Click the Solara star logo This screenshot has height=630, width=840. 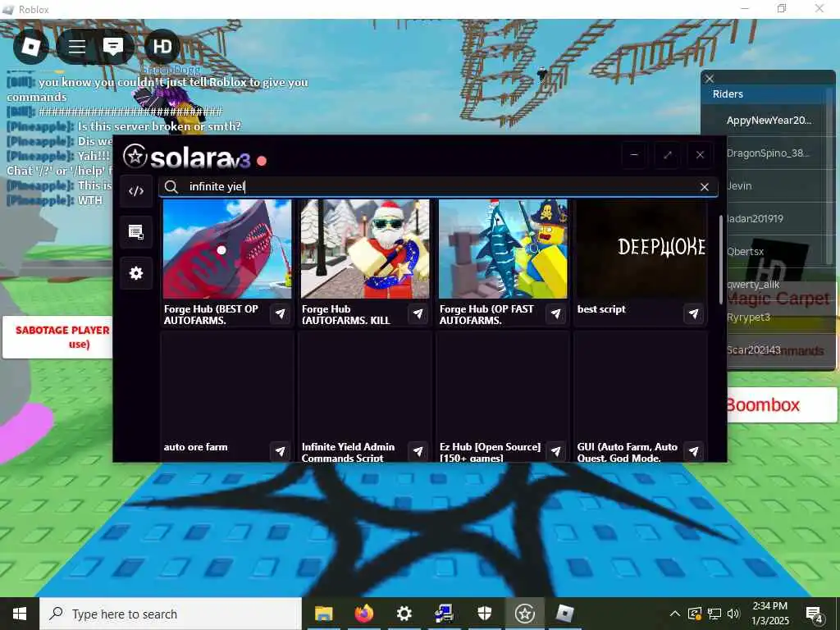coord(135,157)
